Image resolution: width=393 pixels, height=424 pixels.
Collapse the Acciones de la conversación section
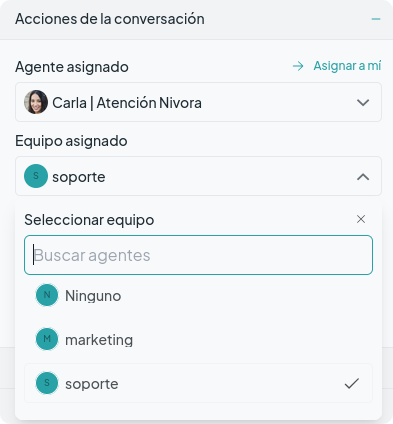tap(376, 19)
